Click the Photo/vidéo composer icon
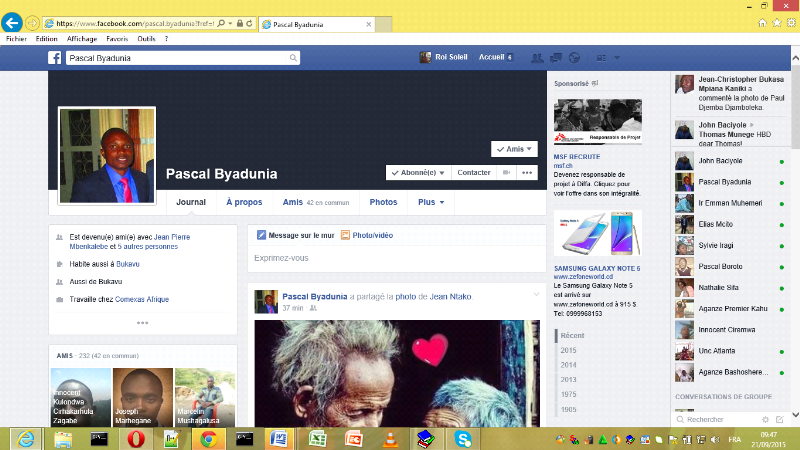The height and width of the screenshot is (450, 800). point(345,235)
